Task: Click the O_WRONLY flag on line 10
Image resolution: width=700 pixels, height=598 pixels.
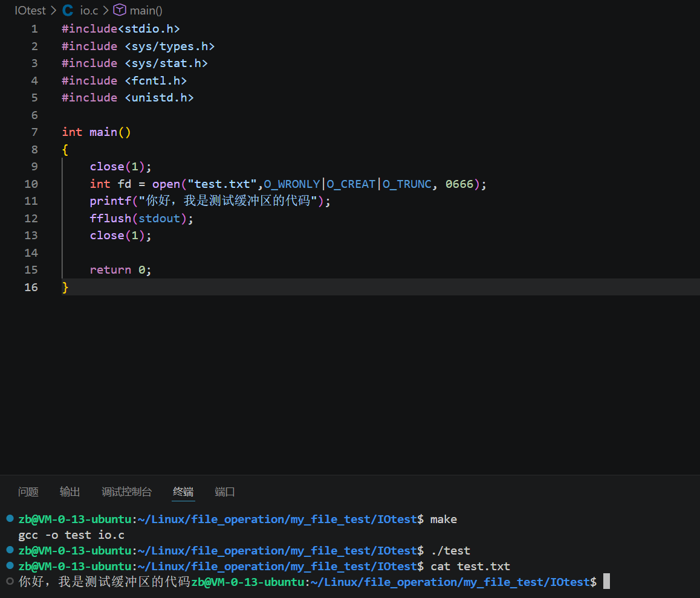Action: [x=292, y=184]
